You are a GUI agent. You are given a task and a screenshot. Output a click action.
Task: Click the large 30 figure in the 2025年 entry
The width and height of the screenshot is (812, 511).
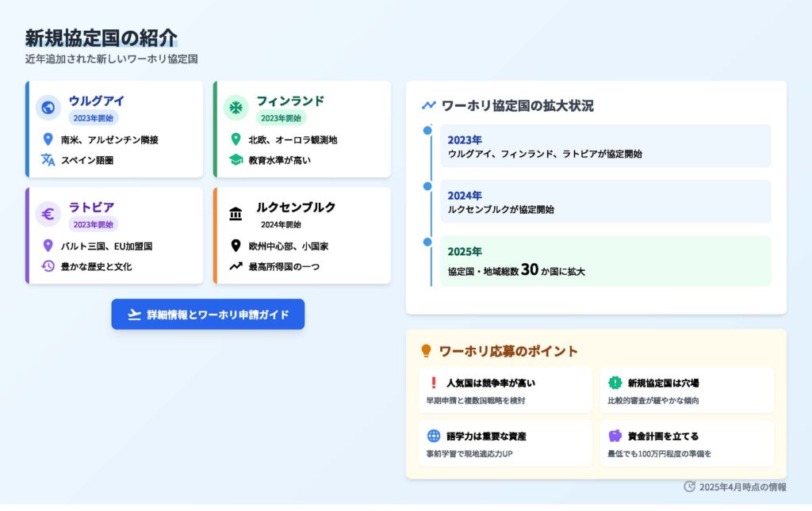(529, 269)
